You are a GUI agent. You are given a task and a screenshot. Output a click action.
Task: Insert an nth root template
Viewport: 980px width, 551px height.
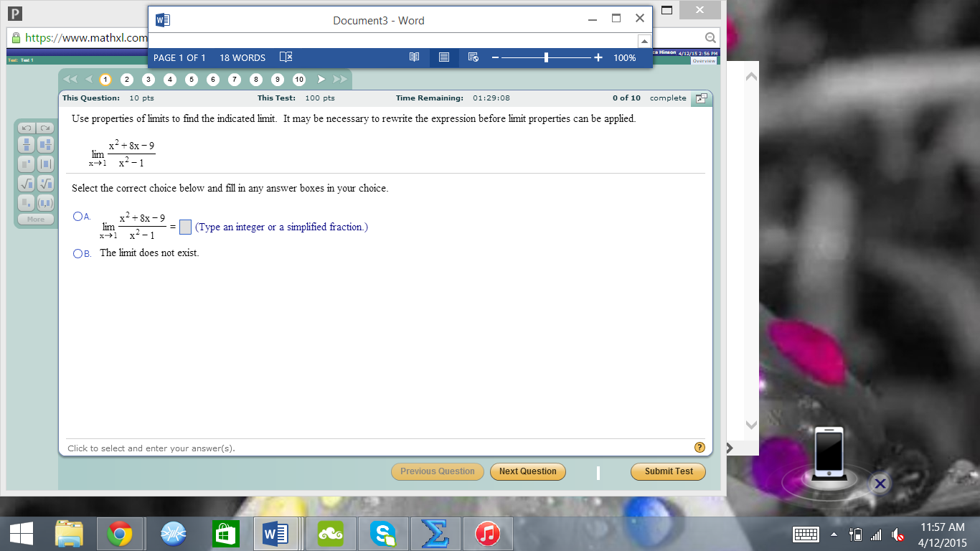46,183
